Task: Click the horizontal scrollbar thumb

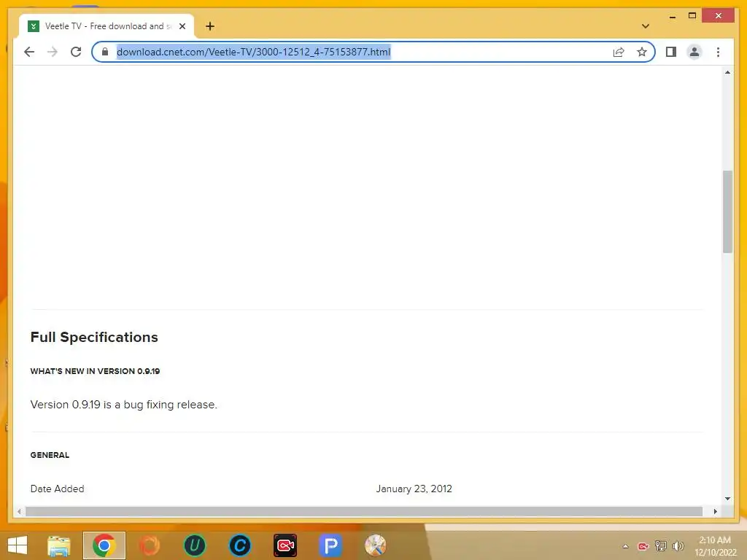Action: [x=364, y=511]
